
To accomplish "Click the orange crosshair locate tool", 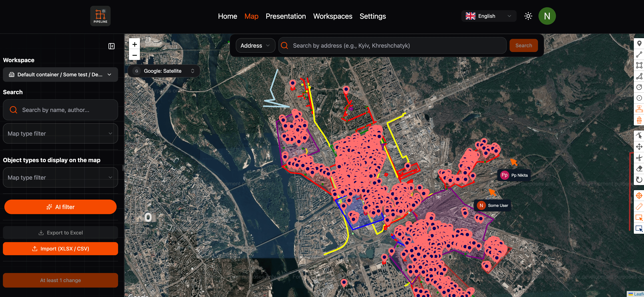I will pyautogui.click(x=639, y=196).
